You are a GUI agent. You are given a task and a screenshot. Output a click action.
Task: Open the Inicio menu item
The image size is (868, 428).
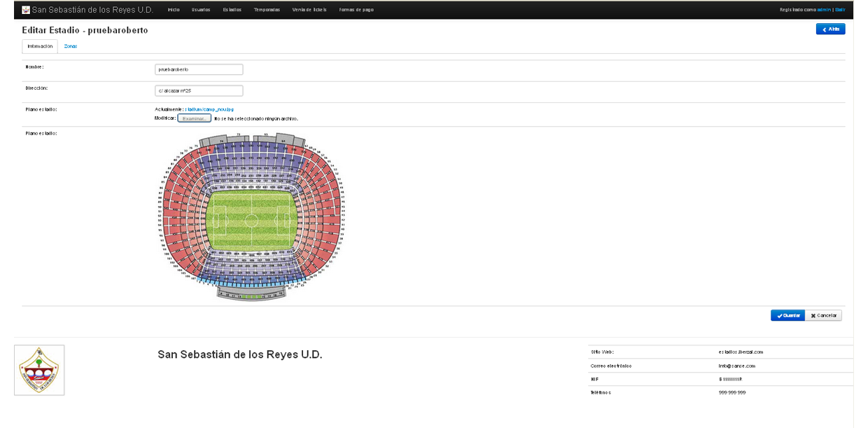(174, 10)
